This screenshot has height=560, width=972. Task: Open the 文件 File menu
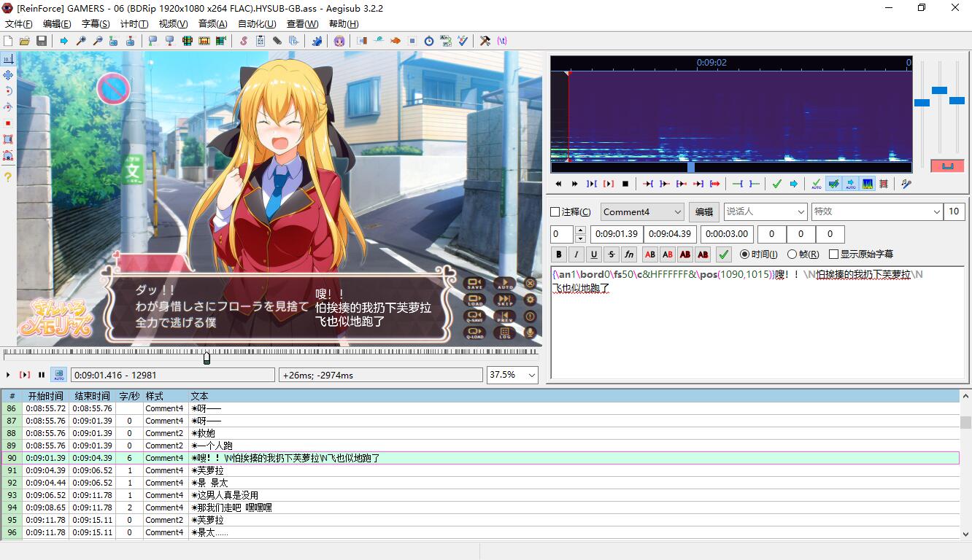click(x=18, y=24)
